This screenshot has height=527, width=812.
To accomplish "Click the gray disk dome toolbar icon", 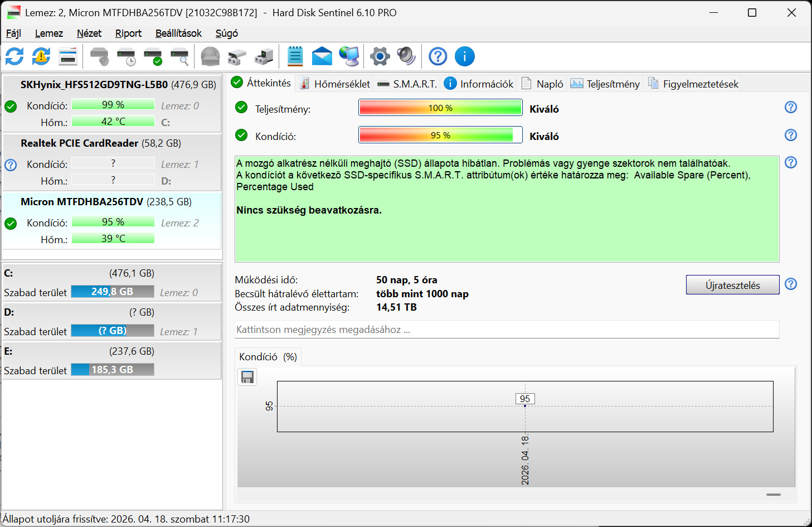I will [210, 56].
